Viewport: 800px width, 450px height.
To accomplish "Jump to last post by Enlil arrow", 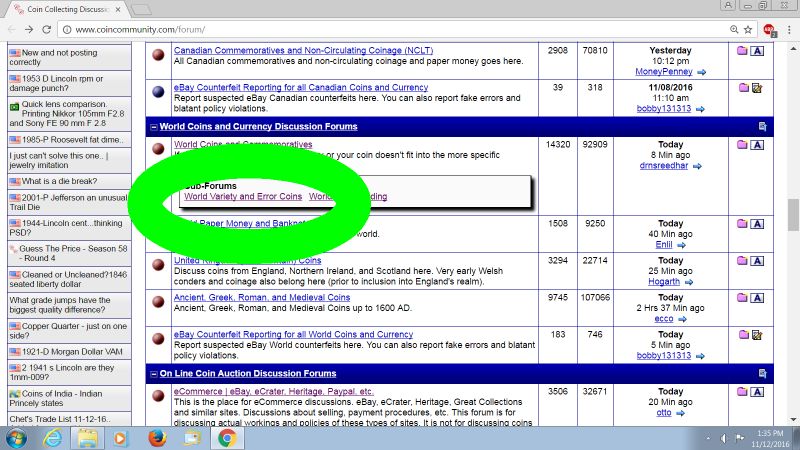I will 681,245.
